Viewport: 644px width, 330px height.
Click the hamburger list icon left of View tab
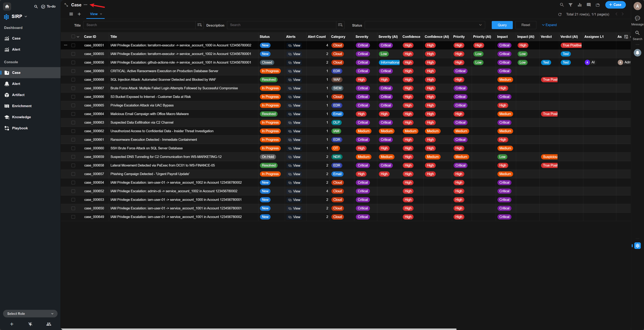(71, 14)
